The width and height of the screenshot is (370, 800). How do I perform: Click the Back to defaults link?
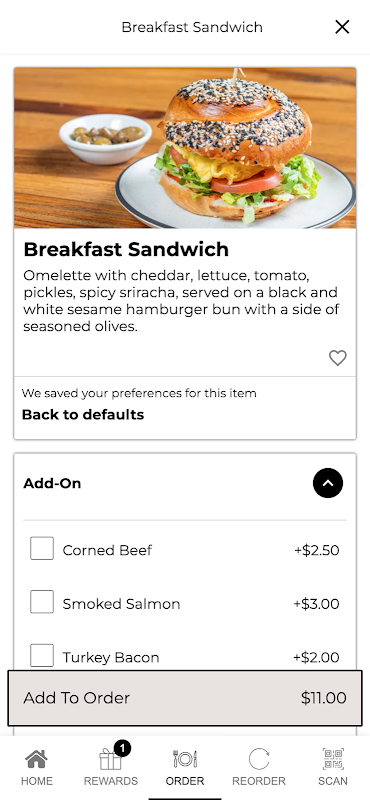83,415
